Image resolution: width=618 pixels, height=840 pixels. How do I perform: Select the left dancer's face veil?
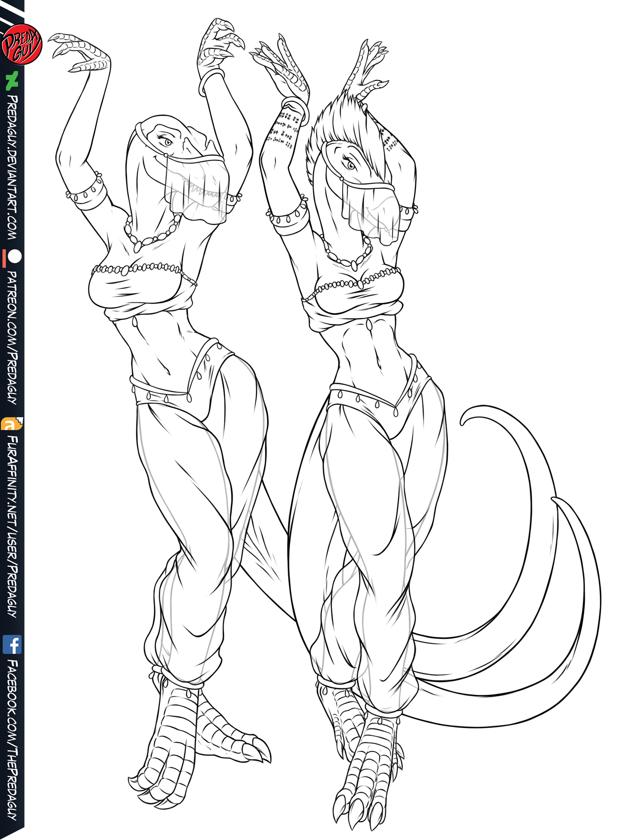tap(200, 189)
